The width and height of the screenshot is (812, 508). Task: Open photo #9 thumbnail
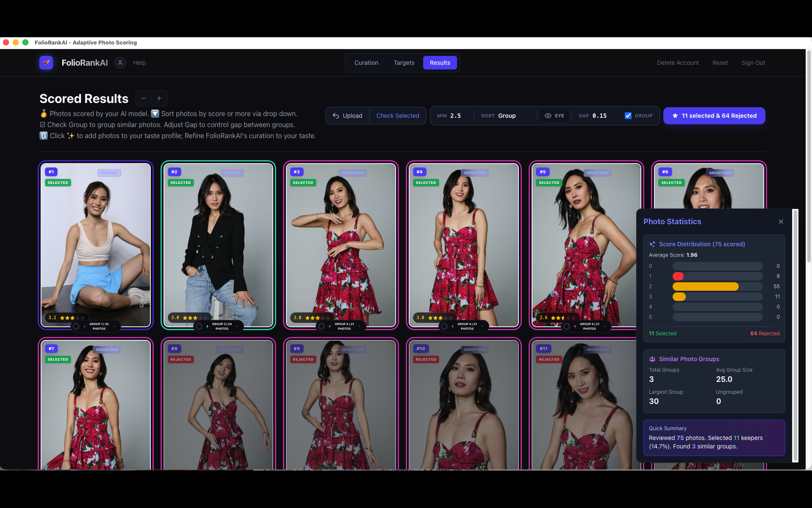(x=341, y=404)
